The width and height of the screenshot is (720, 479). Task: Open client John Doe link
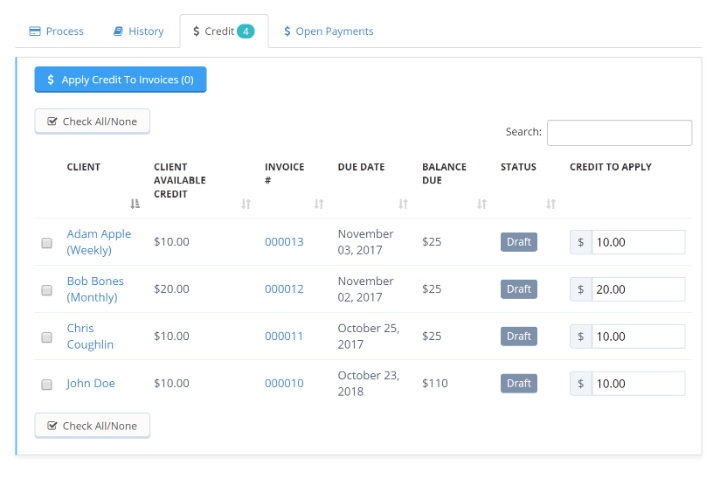point(90,383)
